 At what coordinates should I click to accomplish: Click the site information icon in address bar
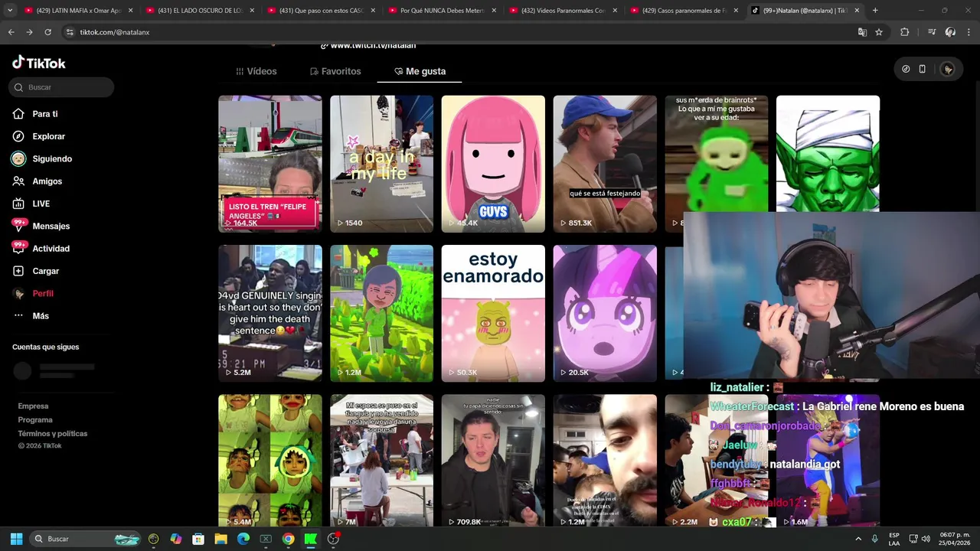click(x=70, y=32)
